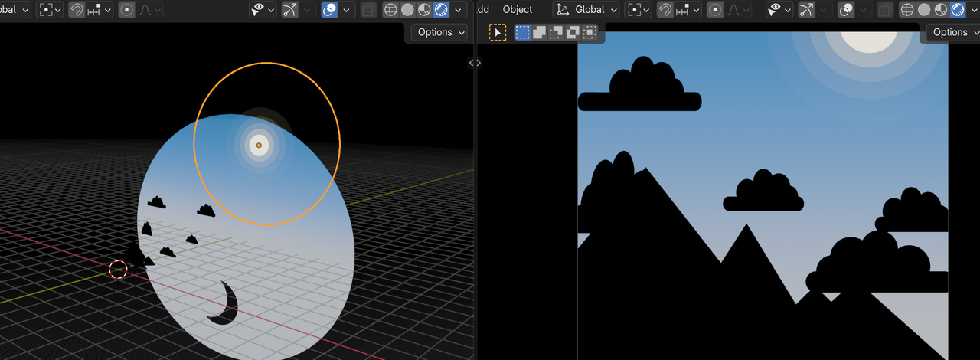Open the Object menu
The height and width of the screenshot is (360, 980).
518,10
